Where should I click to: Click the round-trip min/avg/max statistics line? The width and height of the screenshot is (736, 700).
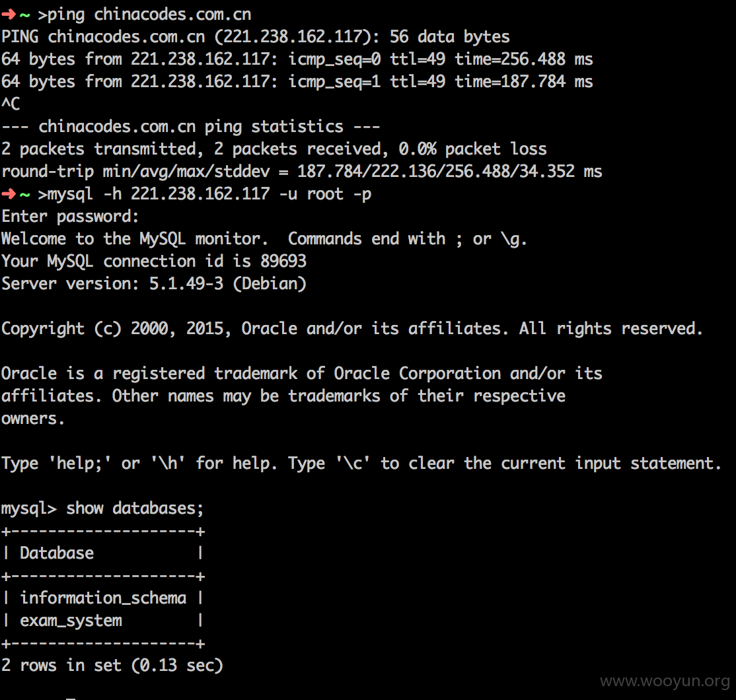click(302, 171)
